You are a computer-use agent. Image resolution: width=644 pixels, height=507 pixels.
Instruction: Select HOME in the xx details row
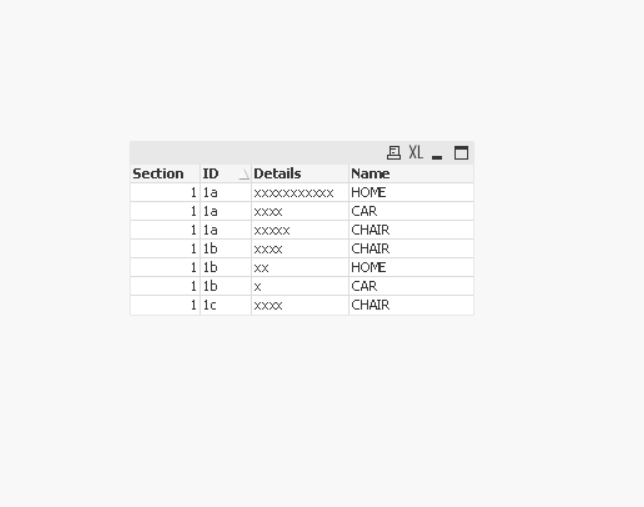[x=368, y=268]
